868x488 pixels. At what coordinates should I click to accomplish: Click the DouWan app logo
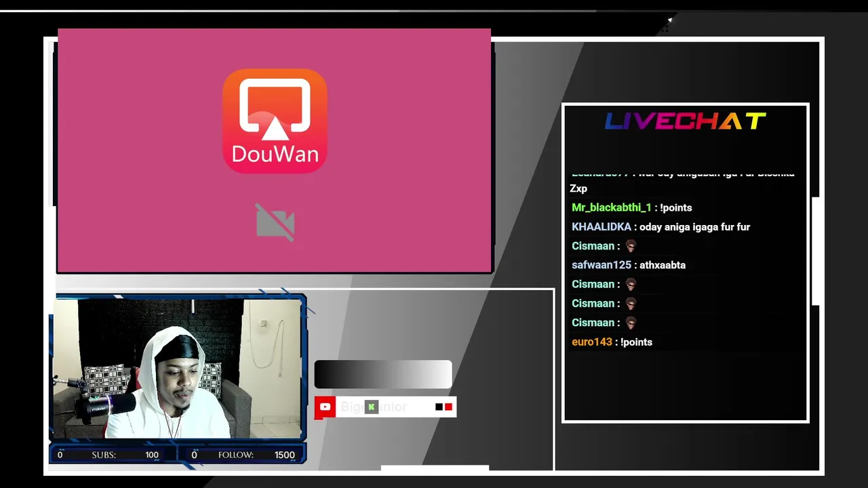tap(275, 121)
